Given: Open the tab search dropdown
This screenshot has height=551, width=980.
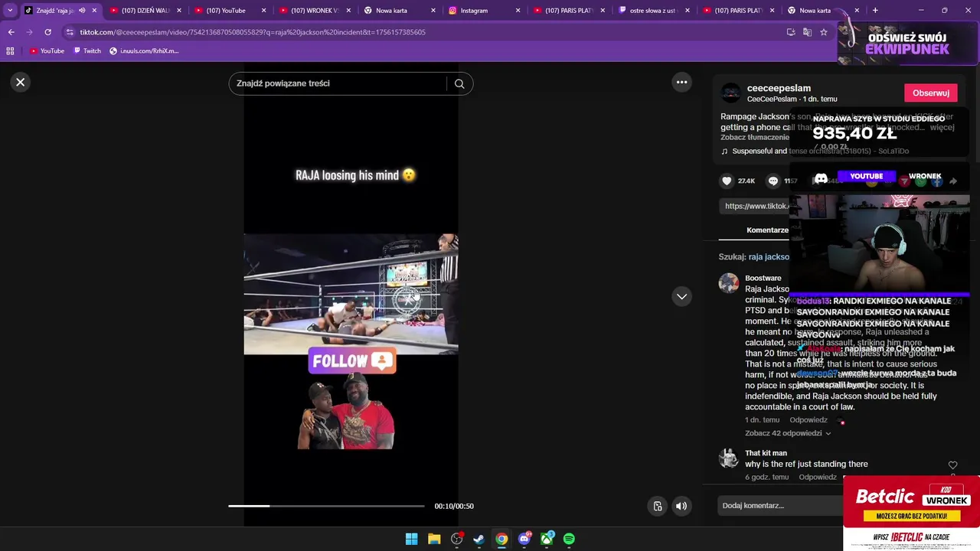Looking at the screenshot, I should pyautogui.click(x=10, y=11).
